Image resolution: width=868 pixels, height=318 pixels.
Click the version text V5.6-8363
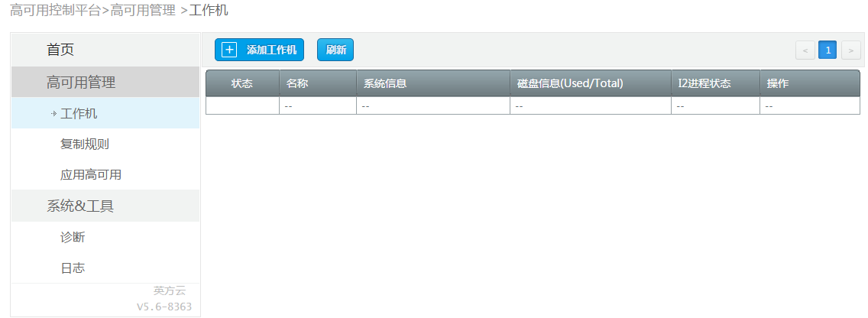coord(164,307)
